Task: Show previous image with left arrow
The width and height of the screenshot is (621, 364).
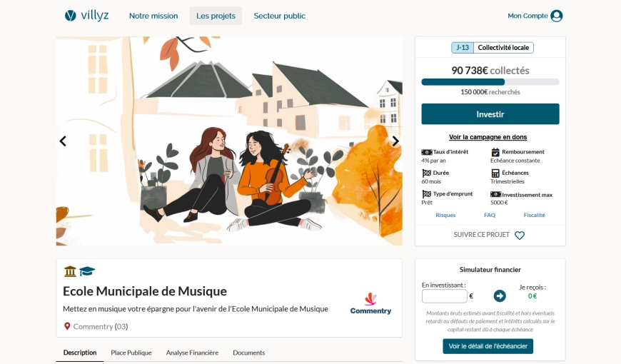Action: click(63, 141)
